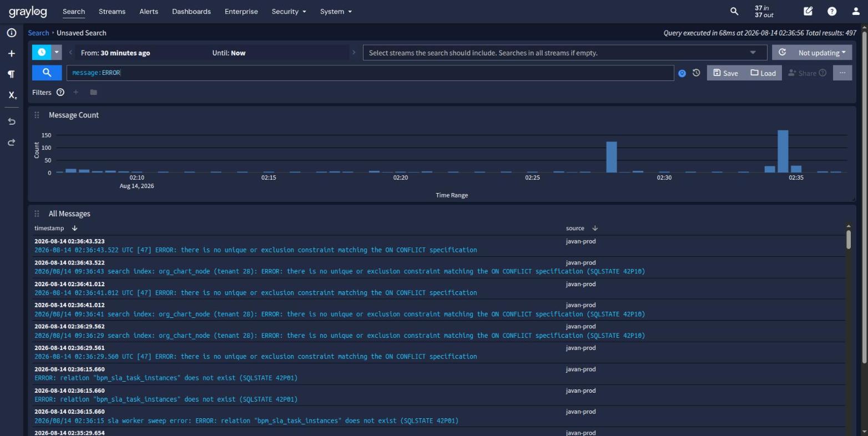Open scratchpad edit icon in top bar
Viewport: 868px width, 436px height.
click(808, 11)
